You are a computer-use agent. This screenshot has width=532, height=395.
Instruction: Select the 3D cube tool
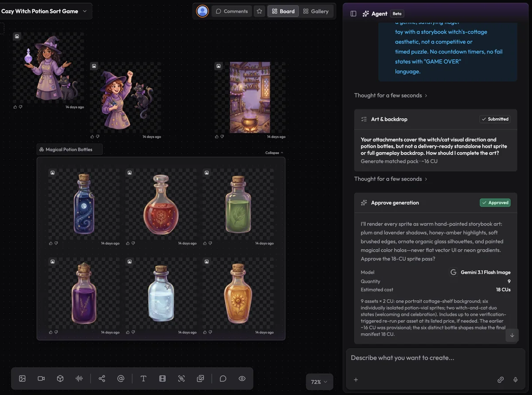click(x=60, y=379)
